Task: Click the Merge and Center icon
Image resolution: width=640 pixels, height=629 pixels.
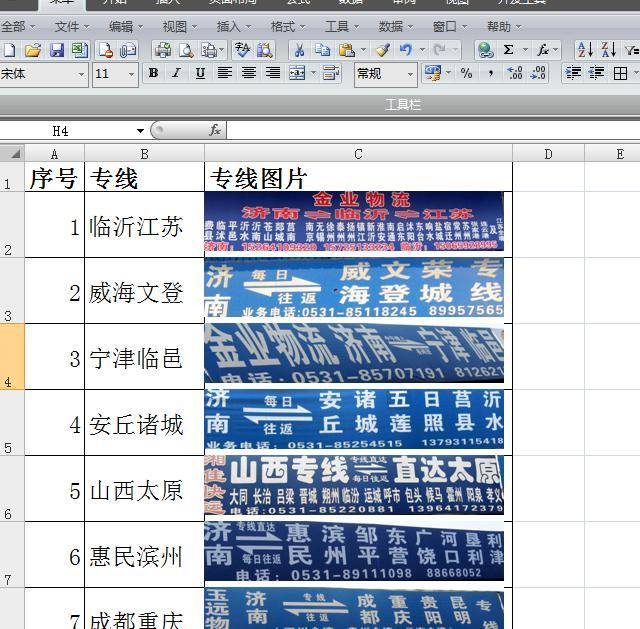Action: (297, 73)
